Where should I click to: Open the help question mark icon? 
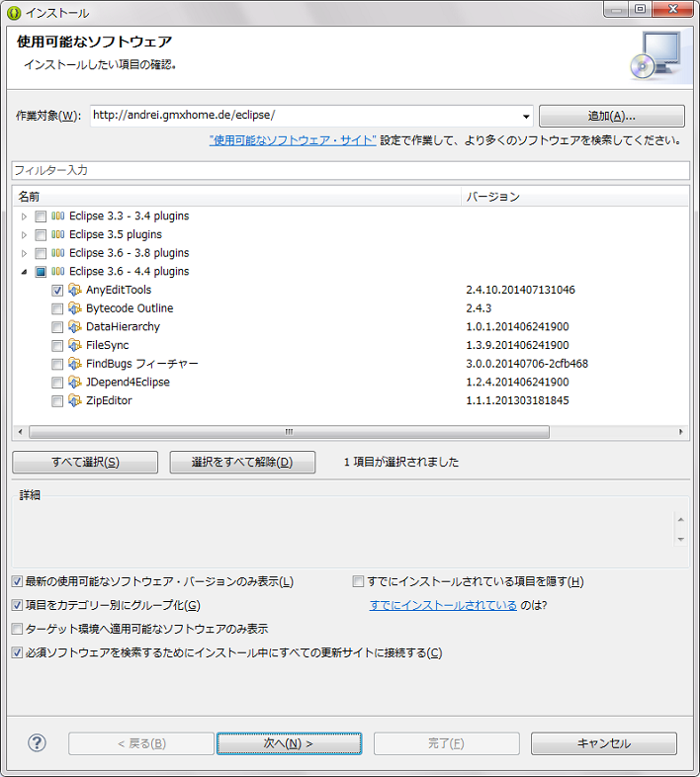click(x=37, y=742)
